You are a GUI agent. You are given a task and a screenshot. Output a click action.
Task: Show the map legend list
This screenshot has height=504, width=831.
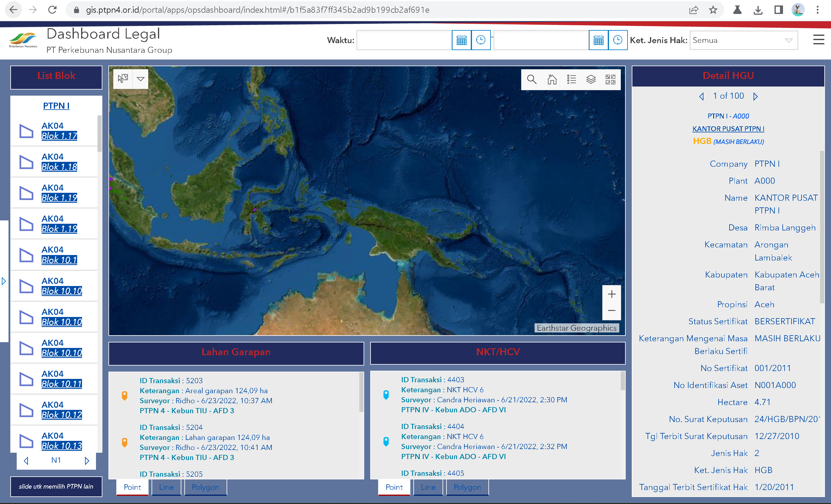(571, 80)
